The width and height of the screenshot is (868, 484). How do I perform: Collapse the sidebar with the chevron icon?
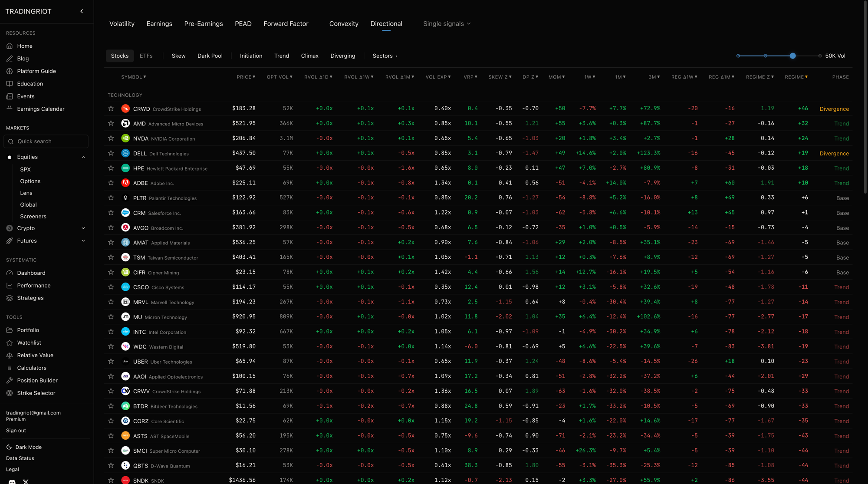click(x=82, y=11)
